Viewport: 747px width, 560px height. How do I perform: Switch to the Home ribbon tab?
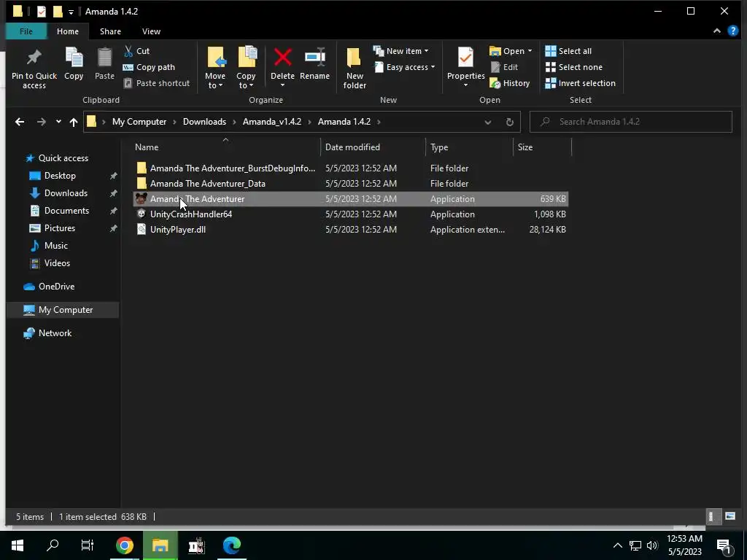pos(68,31)
